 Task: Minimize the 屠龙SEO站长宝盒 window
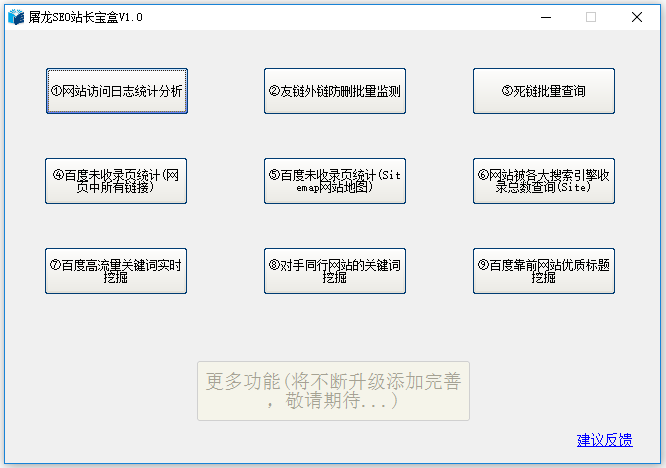point(546,17)
